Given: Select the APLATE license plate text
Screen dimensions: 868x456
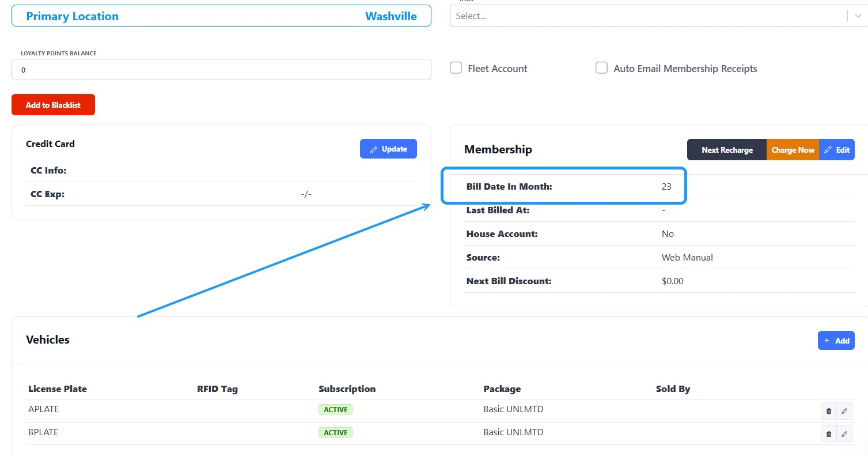Looking at the screenshot, I should tap(44, 409).
